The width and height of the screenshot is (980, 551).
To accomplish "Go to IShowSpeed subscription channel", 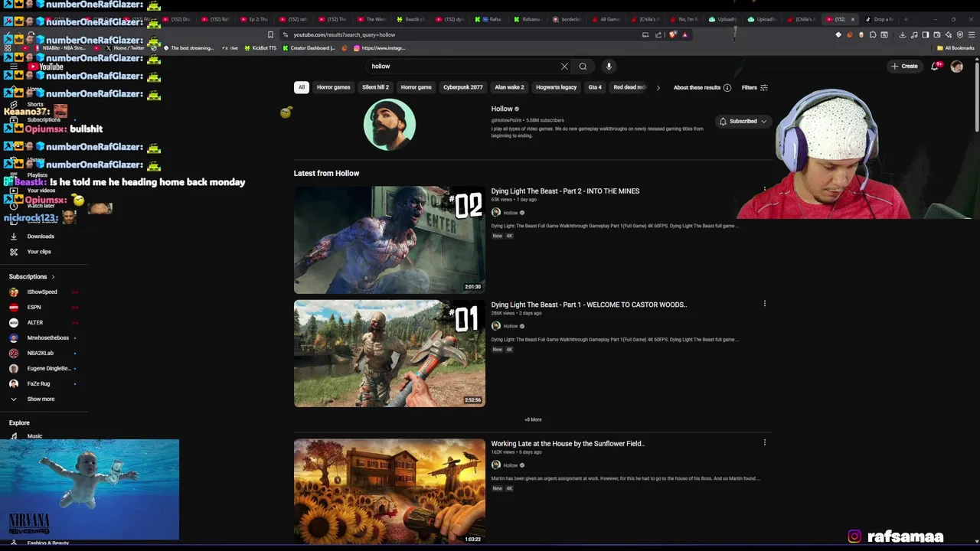I will point(42,292).
